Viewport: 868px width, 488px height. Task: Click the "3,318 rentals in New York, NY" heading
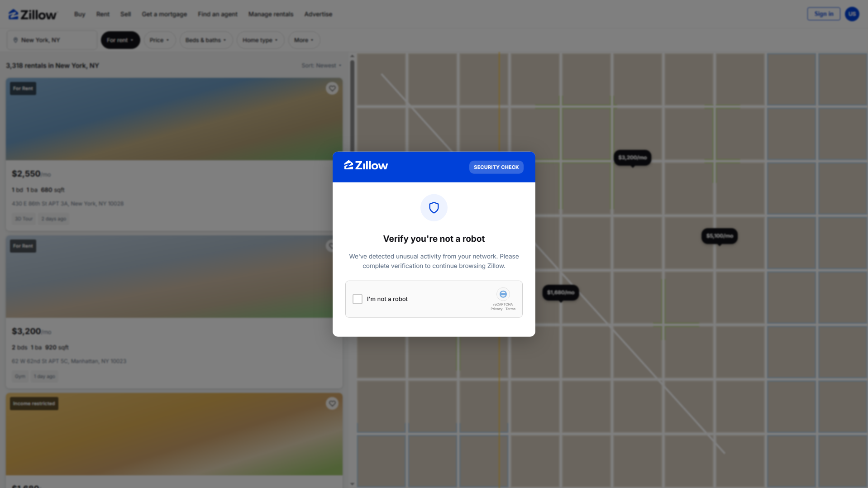coord(52,66)
